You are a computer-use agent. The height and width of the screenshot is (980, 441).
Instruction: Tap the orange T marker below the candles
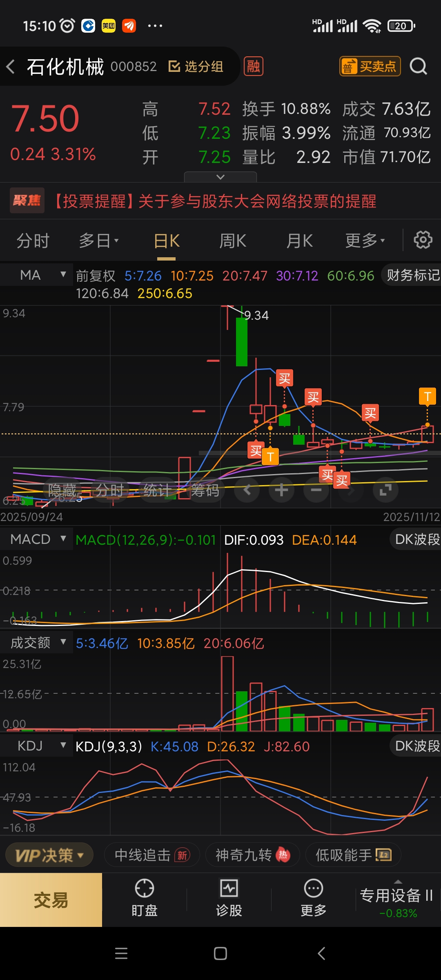[270, 457]
